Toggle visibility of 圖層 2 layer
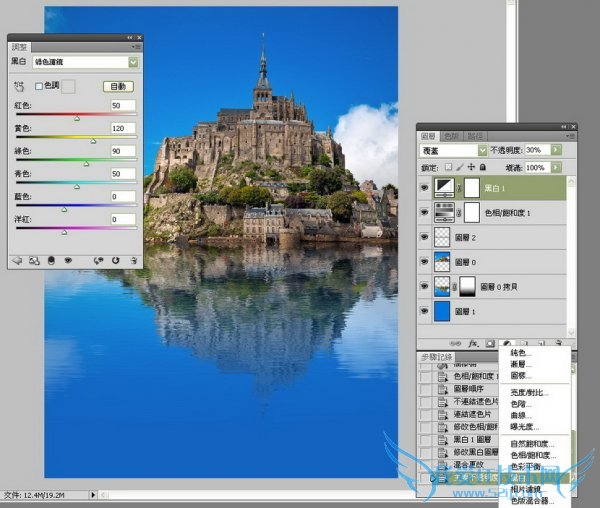 pyautogui.click(x=425, y=237)
